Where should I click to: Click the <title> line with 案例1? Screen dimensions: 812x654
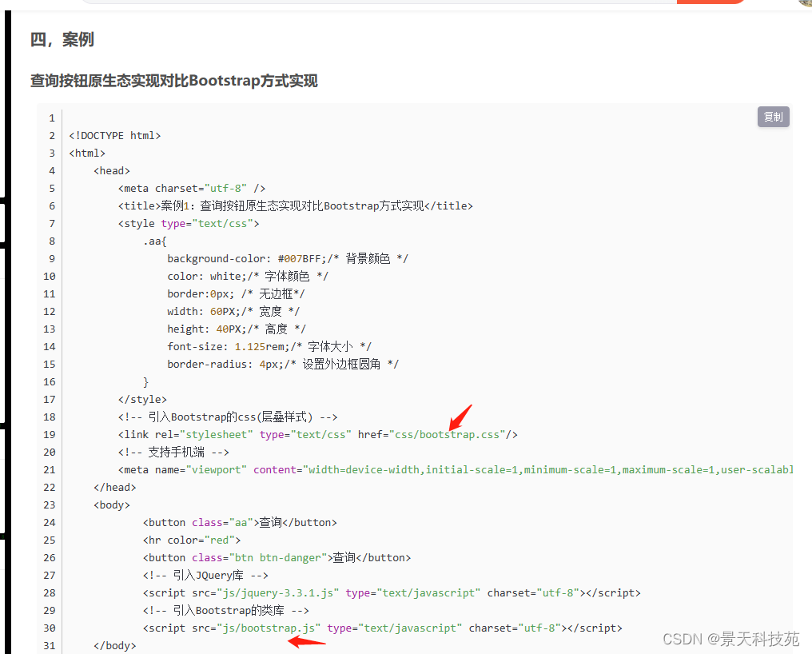coord(295,206)
